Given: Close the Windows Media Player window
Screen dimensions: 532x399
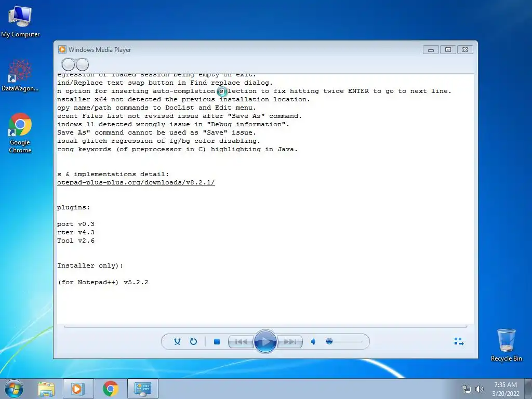Looking at the screenshot, I should (465, 50).
